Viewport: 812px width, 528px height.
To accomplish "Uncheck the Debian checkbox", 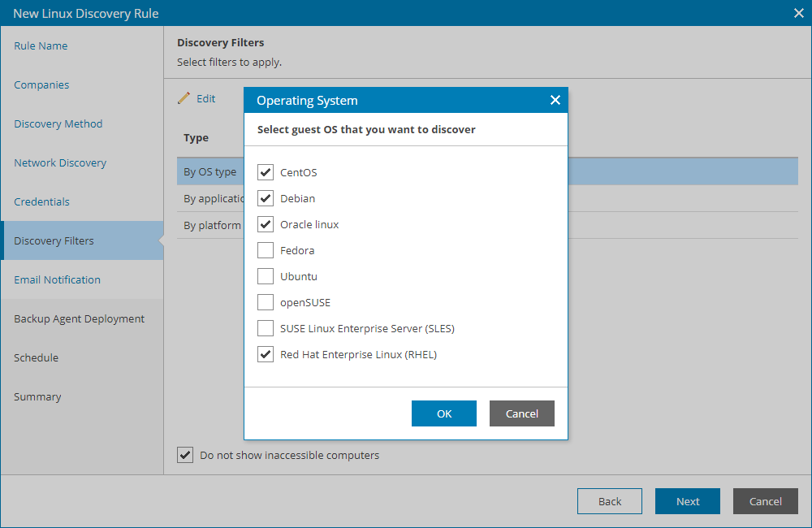I will (x=265, y=198).
